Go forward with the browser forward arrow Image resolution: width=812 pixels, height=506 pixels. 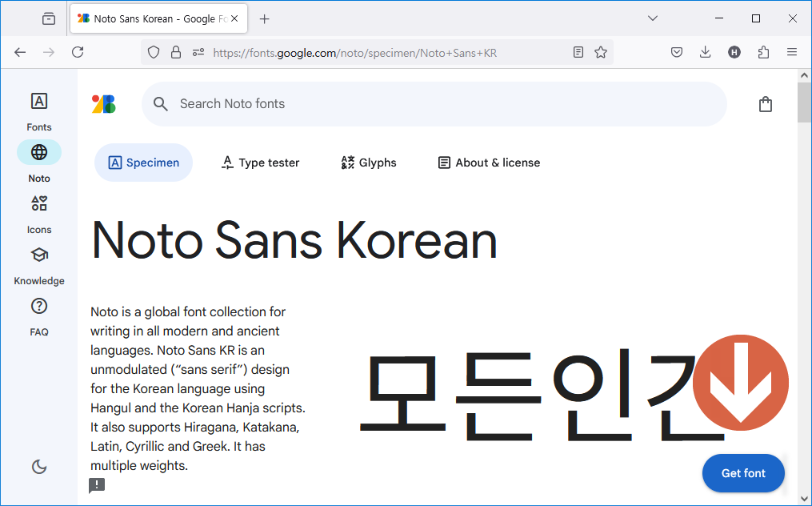coord(49,52)
